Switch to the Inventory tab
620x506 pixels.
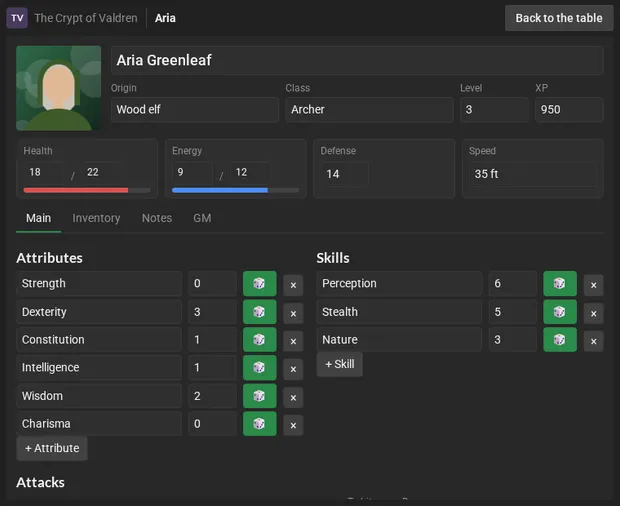[x=96, y=218]
